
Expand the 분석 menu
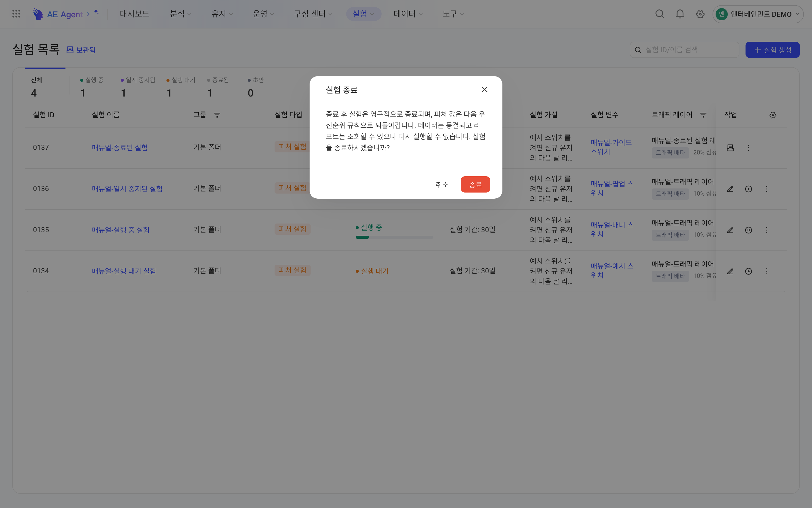pos(180,14)
